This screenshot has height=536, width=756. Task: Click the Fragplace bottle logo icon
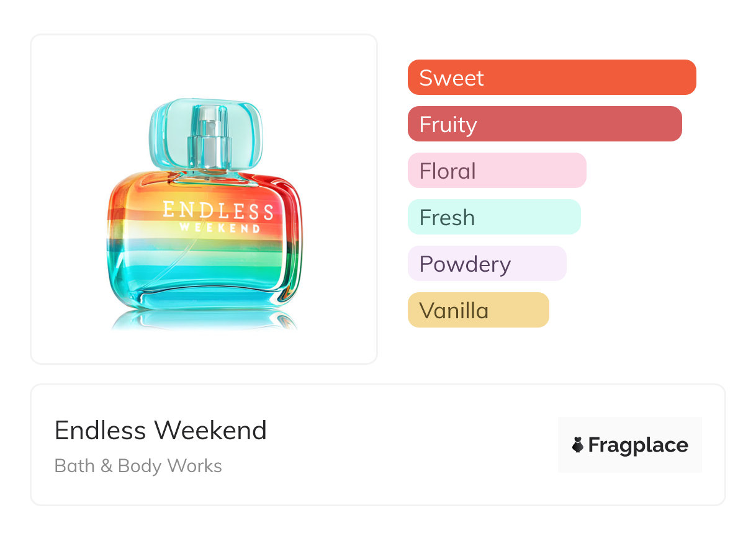click(x=578, y=445)
